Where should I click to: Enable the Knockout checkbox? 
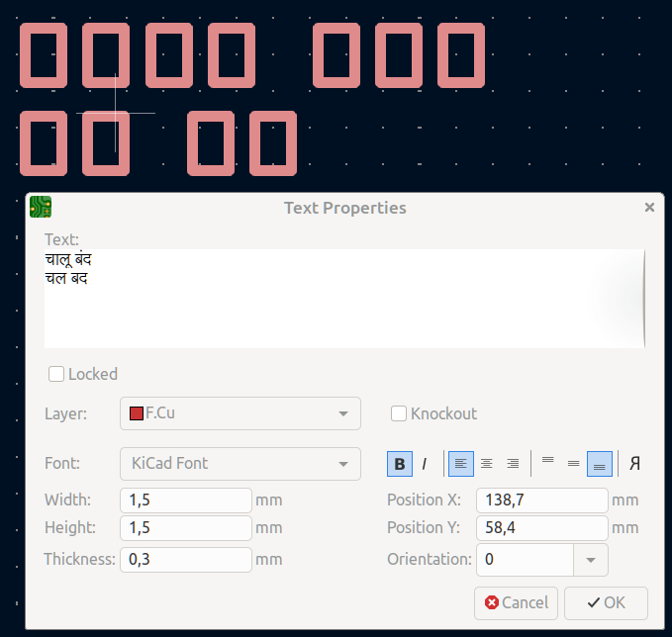(x=399, y=413)
